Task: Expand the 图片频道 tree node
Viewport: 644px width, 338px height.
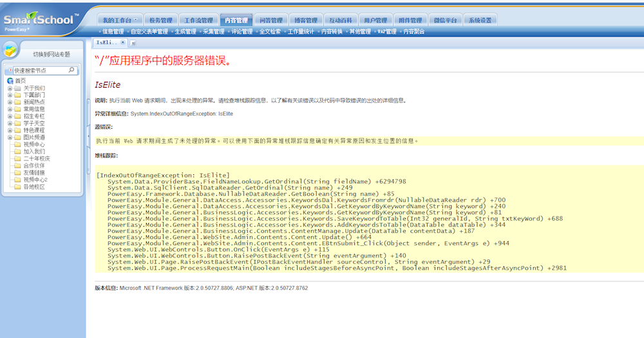Action: [x=10, y=138]
